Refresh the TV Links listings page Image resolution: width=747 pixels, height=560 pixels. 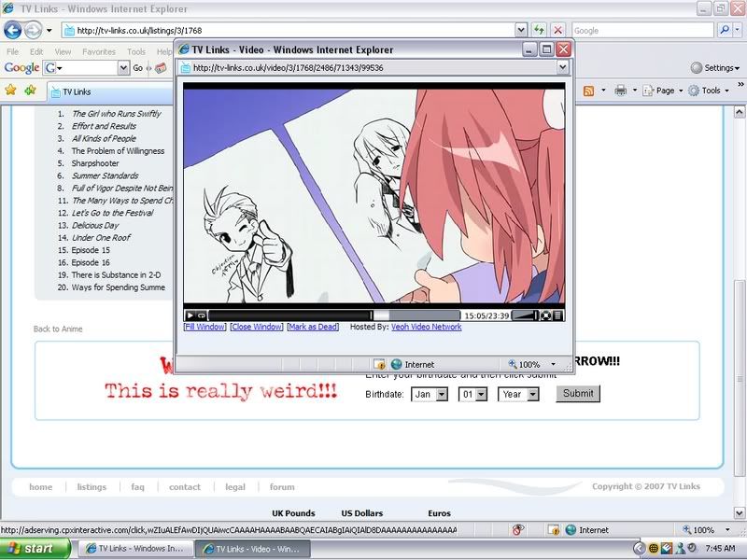coord(539,30)
